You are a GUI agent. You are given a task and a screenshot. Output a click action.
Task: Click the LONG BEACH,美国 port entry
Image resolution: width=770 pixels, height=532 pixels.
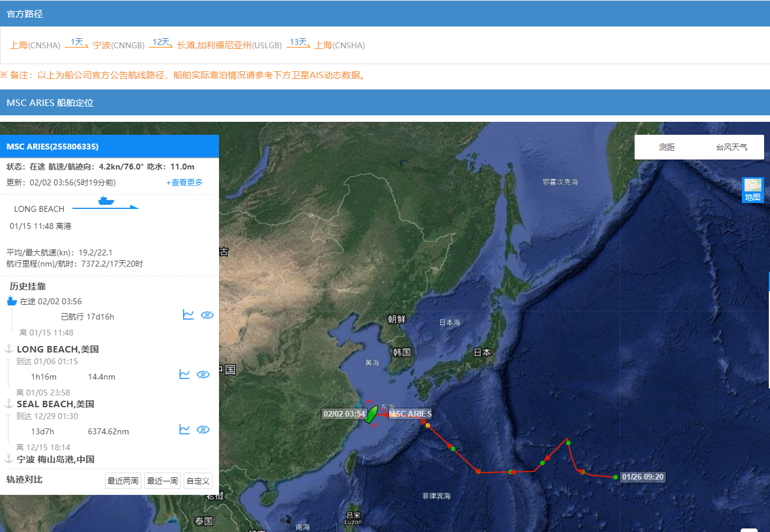(58, 349)
